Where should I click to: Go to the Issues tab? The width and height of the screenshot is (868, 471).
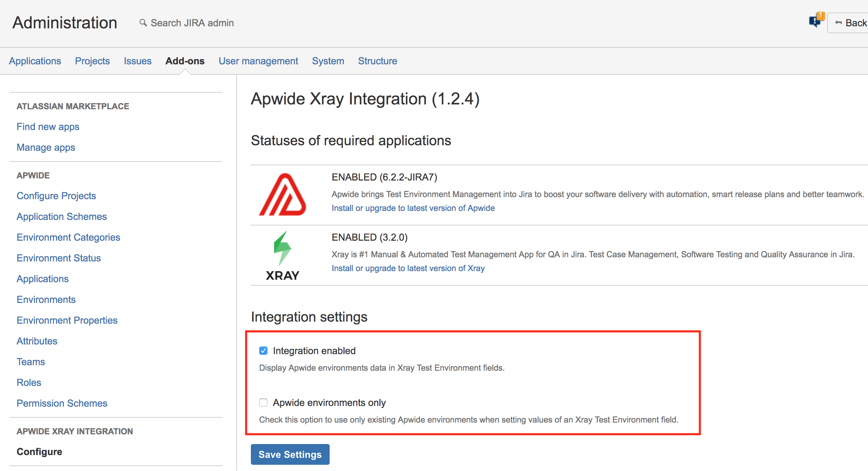[x=138, y=61]
